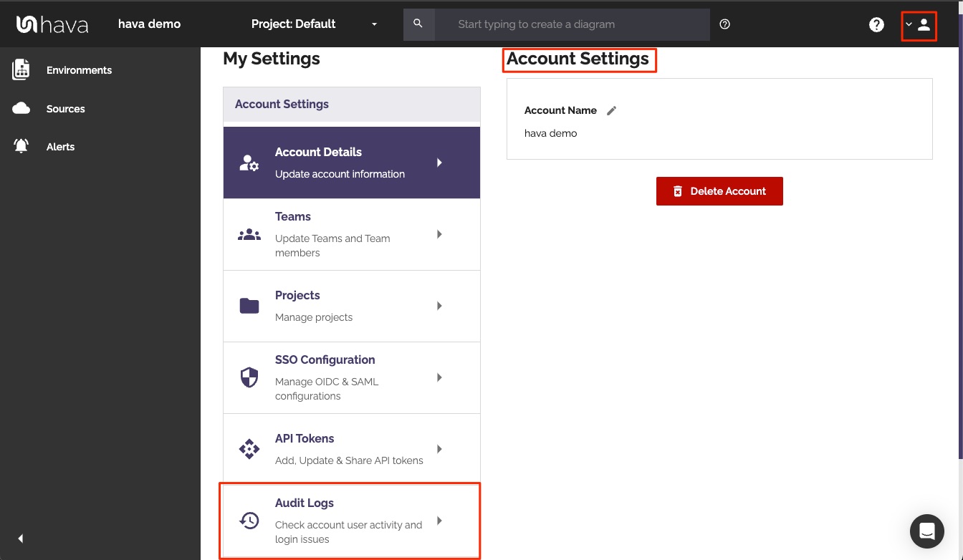
Task: Click the small help icon beside search box
Action: point(724,24)
